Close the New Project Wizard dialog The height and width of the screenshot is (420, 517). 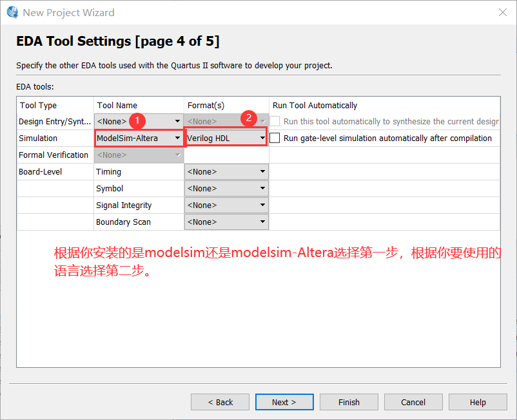click(502, 12)
